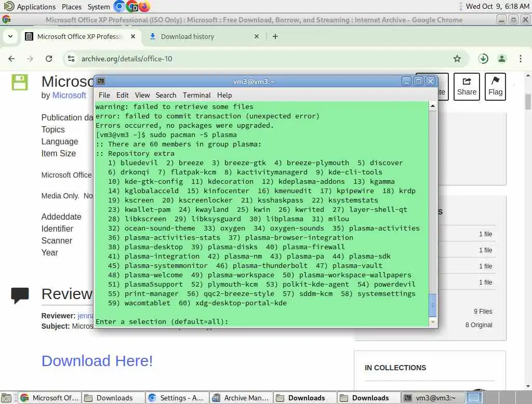Viewport: 532px width, 404px height.
Task: Click the clock Wed Oct 9, 6:18 AM
Action: click(x=497, y=6)
